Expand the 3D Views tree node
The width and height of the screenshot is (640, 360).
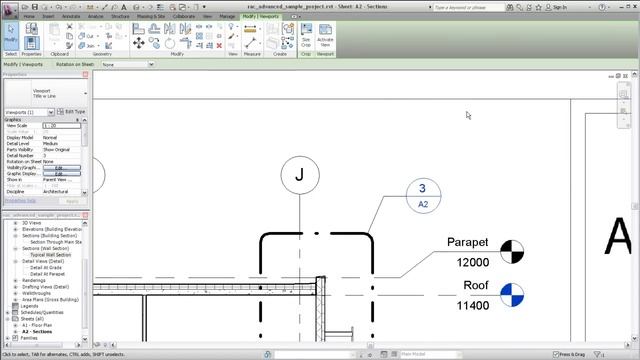(x=16, y=223)
